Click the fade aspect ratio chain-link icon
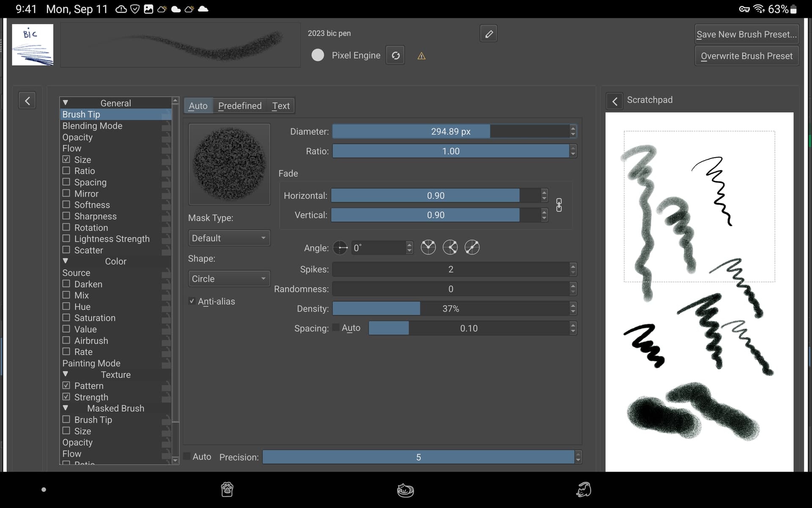 tap(559, 205)
